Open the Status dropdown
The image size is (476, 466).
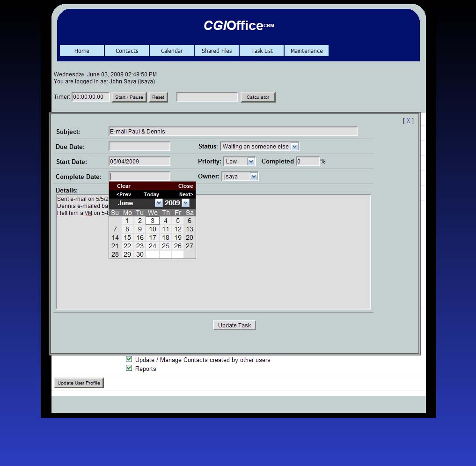pyautogui.click(x=260, y=147)
